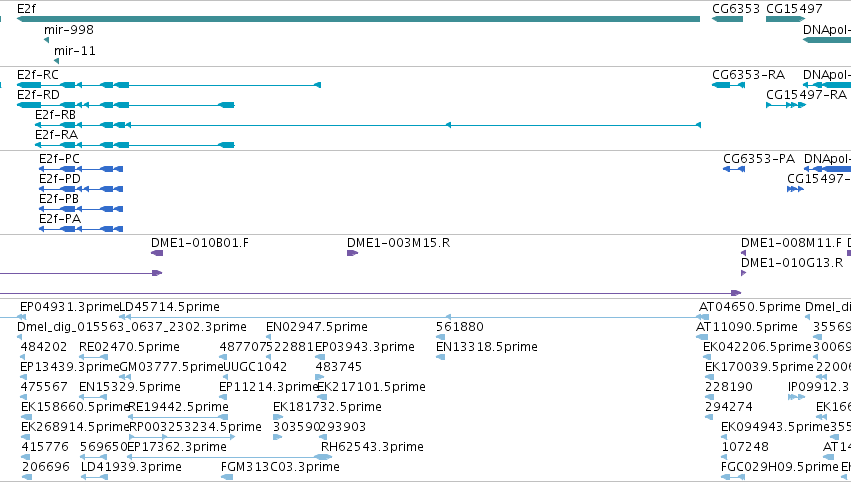Image resolution: width=851 pixels, height=482 pixels.
Task: Click EN15329.5prime EST label
Action: [130, 387]
